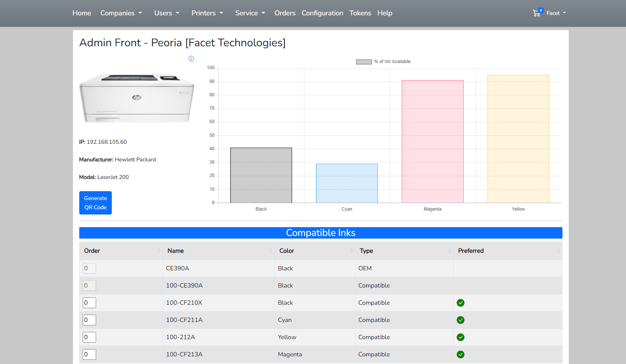Click the Magenta ink level bar
This screenshot has width=626, height=364.
pos(433,141)
